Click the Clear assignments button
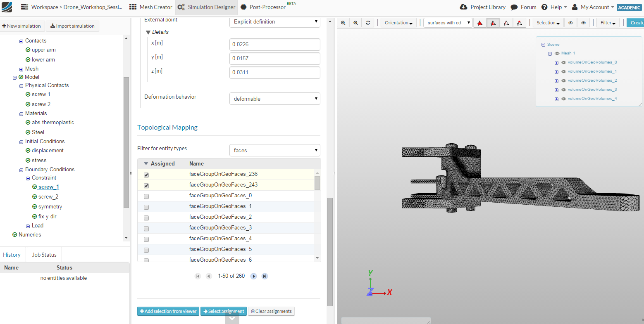644x324 pixels. pyautogui.click(x=271, y=312)
